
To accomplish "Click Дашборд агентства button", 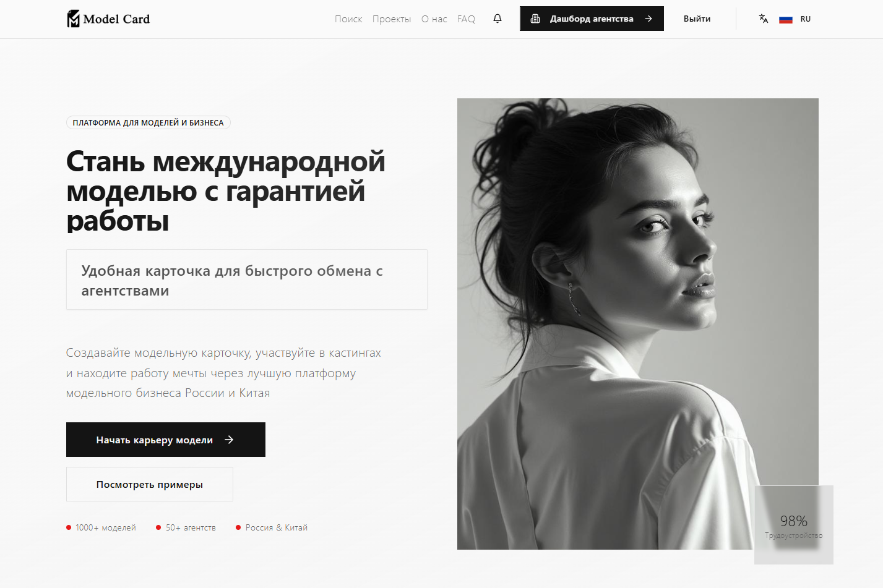I will (592, 19).
